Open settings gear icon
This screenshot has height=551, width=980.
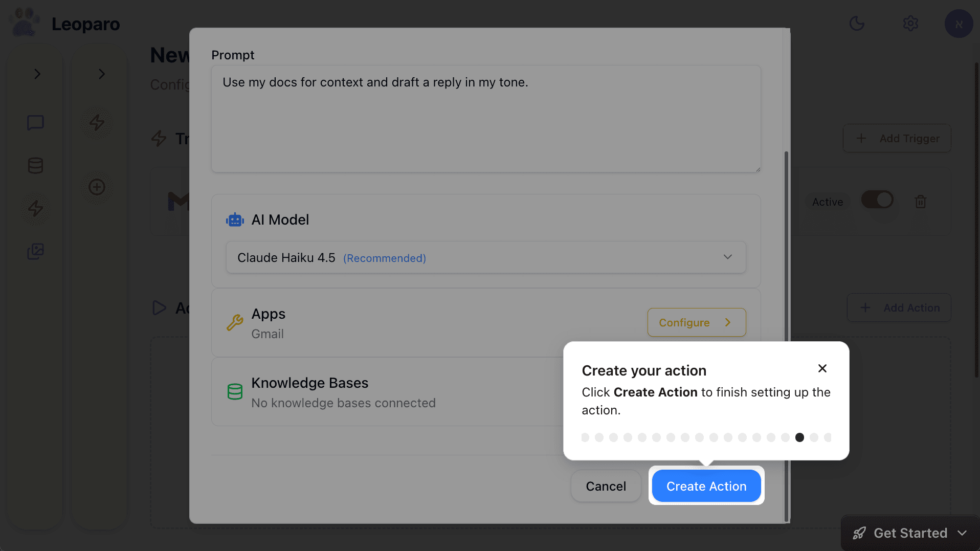pyautogui.click(x=910, y=24)
